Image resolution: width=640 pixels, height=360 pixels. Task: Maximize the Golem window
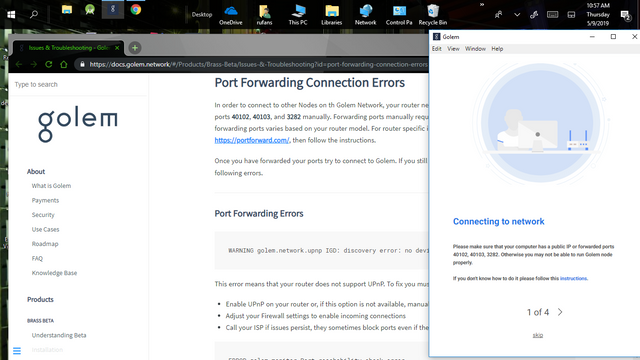(613, 37)
